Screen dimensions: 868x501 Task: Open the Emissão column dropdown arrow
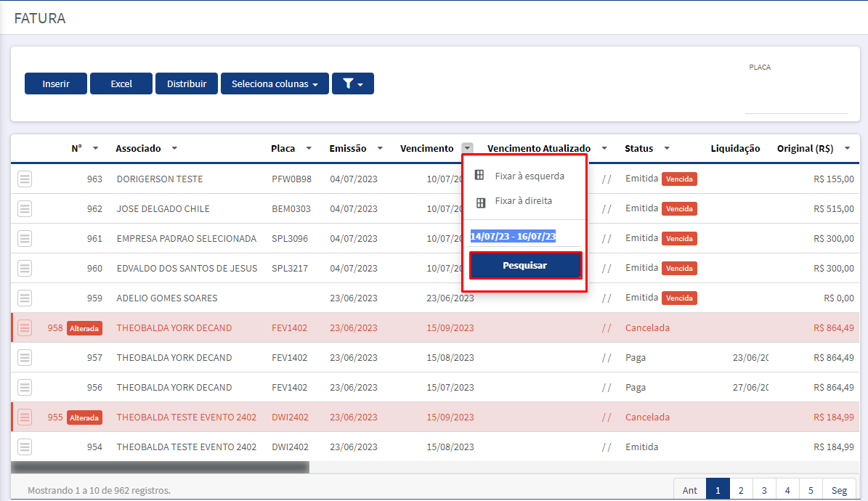[381, 148]
